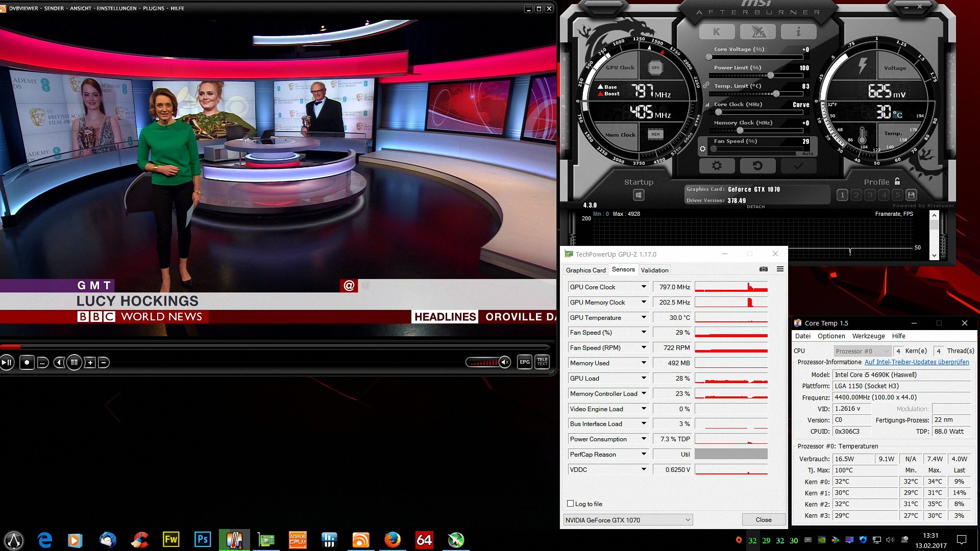The width and height of the screenshot is (980, 551).
Task: Open the Optionen menu in Core Temp
Action: point(831,336)
